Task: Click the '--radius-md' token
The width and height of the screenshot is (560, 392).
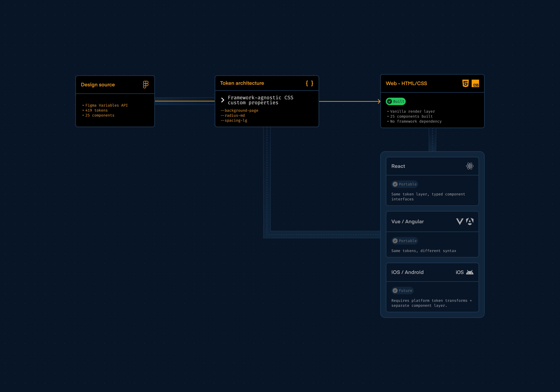Action: coord(233,115)
